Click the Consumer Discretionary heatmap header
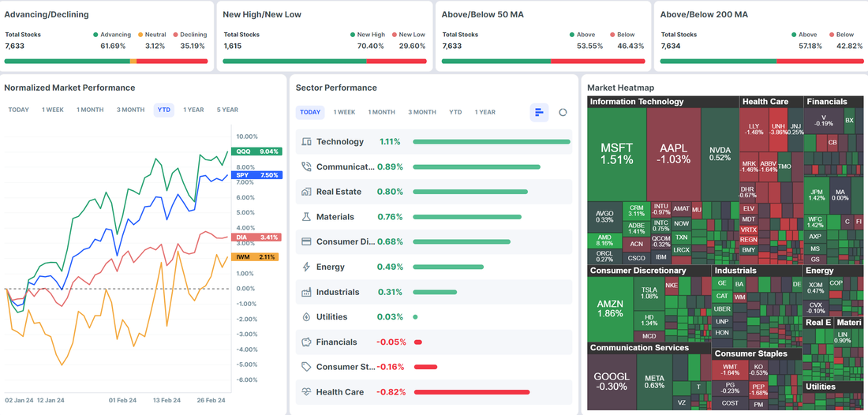Viewport: 868px width, 415px height. (x=649, y=271)
